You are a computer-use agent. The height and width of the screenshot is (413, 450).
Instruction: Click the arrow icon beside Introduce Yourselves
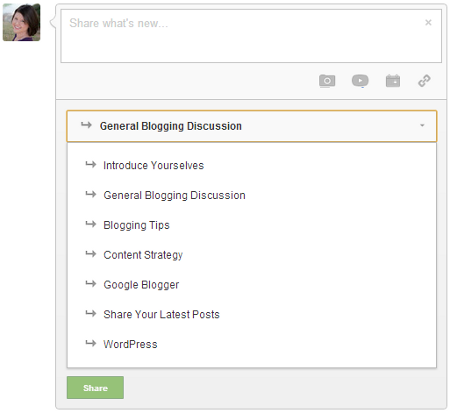point(91,164)
